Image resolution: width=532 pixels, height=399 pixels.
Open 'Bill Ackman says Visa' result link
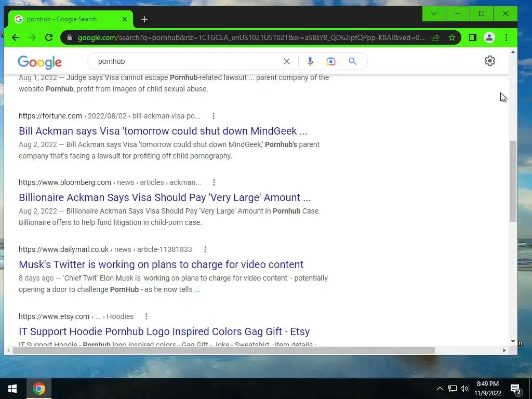(x=163, y=131)
